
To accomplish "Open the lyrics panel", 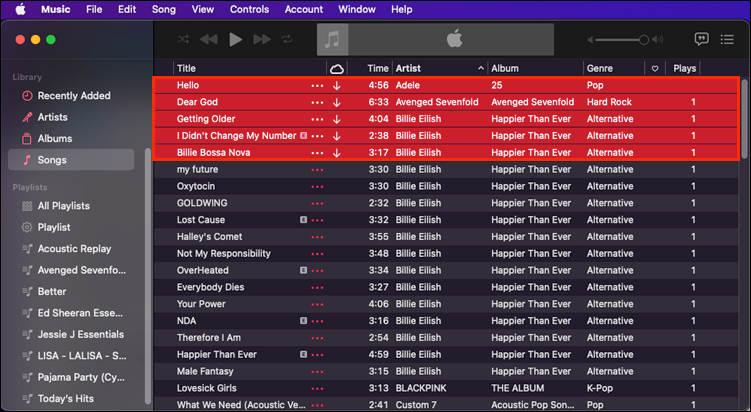I will pyautogui.click(x=701, y=39).
